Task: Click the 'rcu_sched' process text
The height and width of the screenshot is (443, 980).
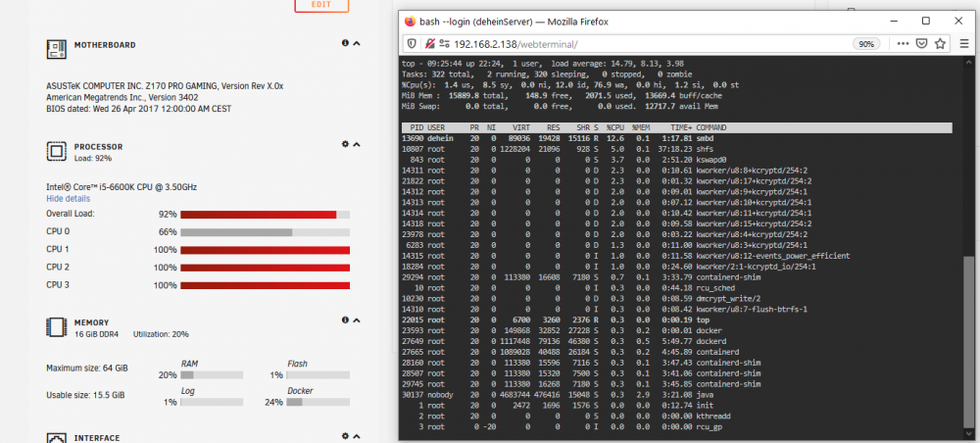Action: coord(715,288)
